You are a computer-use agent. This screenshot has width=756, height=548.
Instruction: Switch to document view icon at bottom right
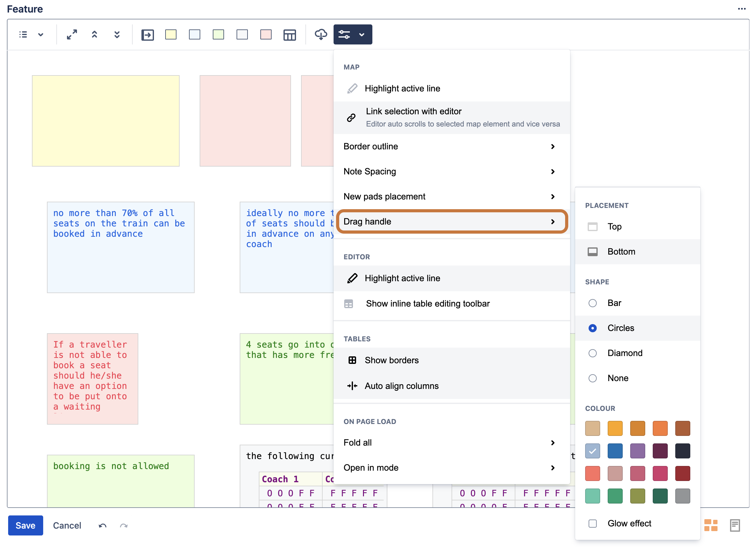pos(735,525)
